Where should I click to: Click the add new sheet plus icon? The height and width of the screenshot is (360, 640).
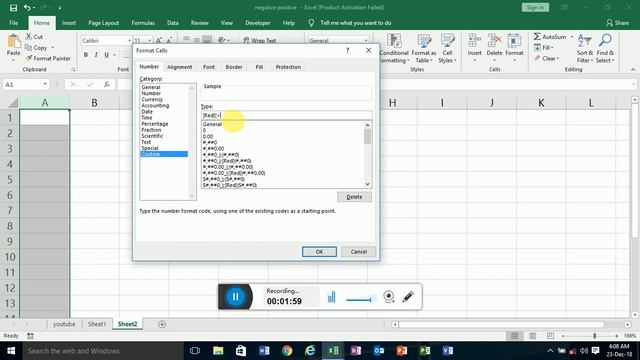[x=162, y=324]
